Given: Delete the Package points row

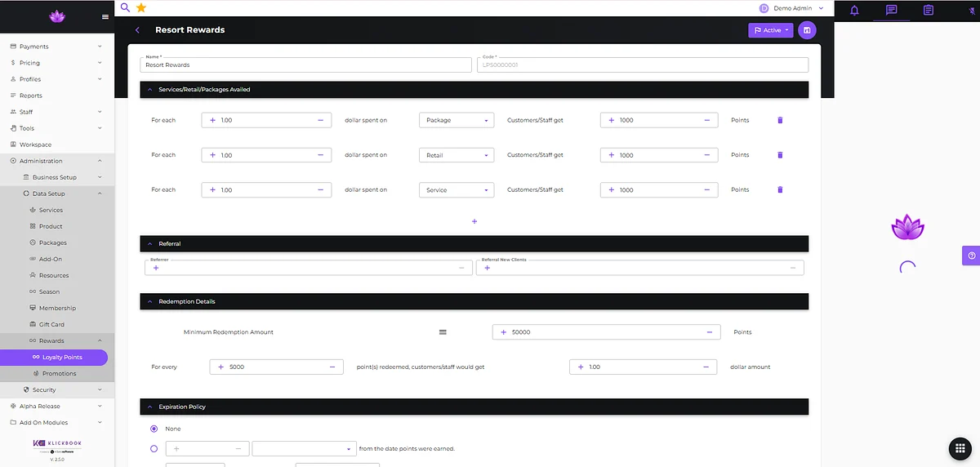Looking at the screenshot, I should [x=779, y=120].
